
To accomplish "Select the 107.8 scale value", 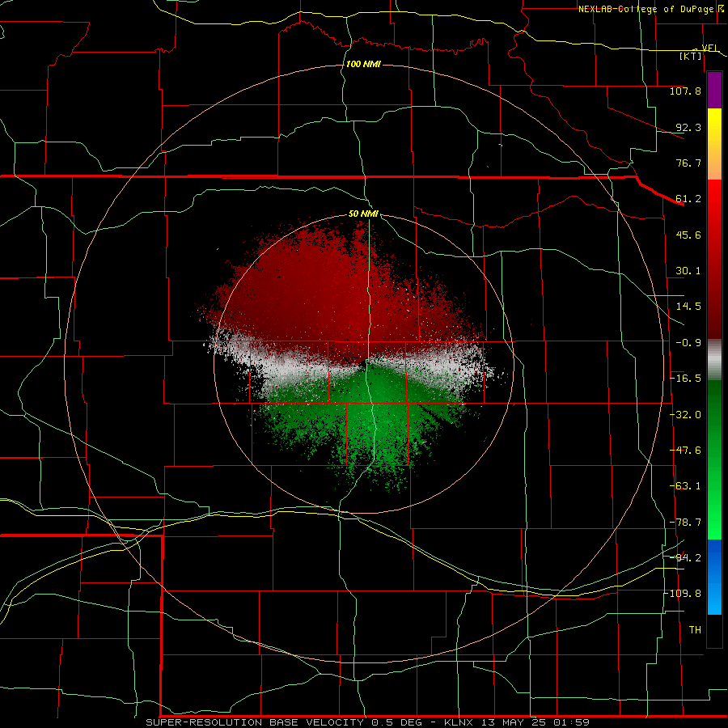I will click(x=685, y=91).
